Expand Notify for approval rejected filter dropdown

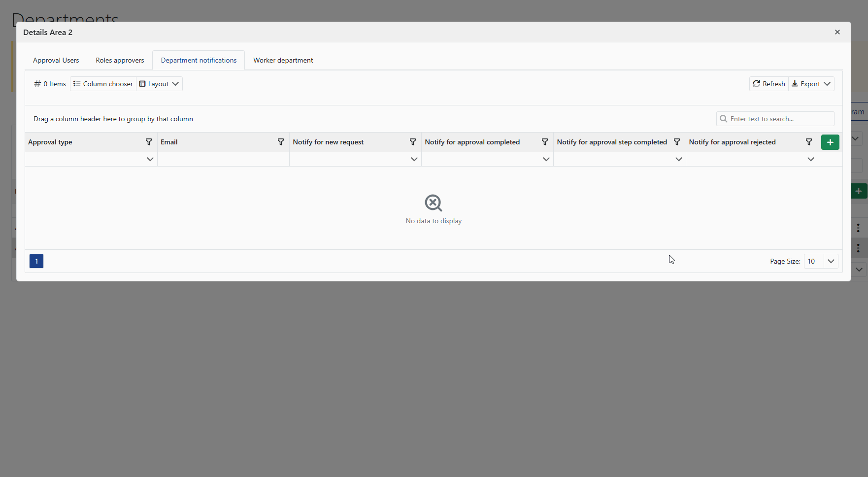coord(810,159)
